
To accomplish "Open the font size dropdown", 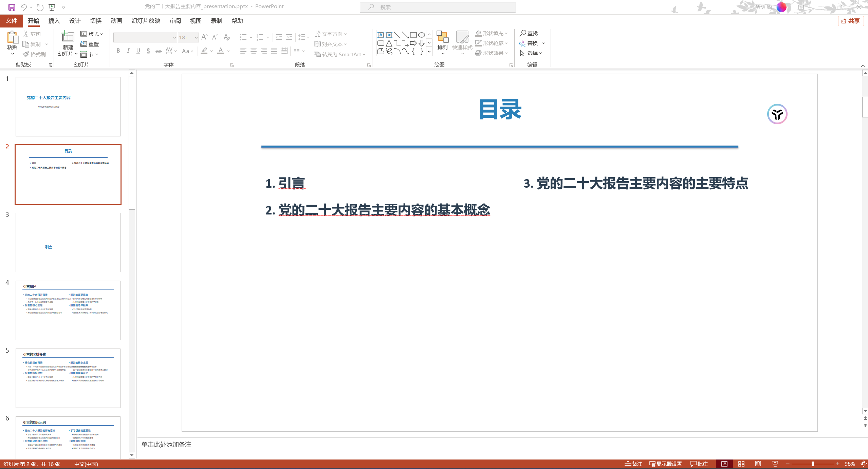I will point(196,38).
